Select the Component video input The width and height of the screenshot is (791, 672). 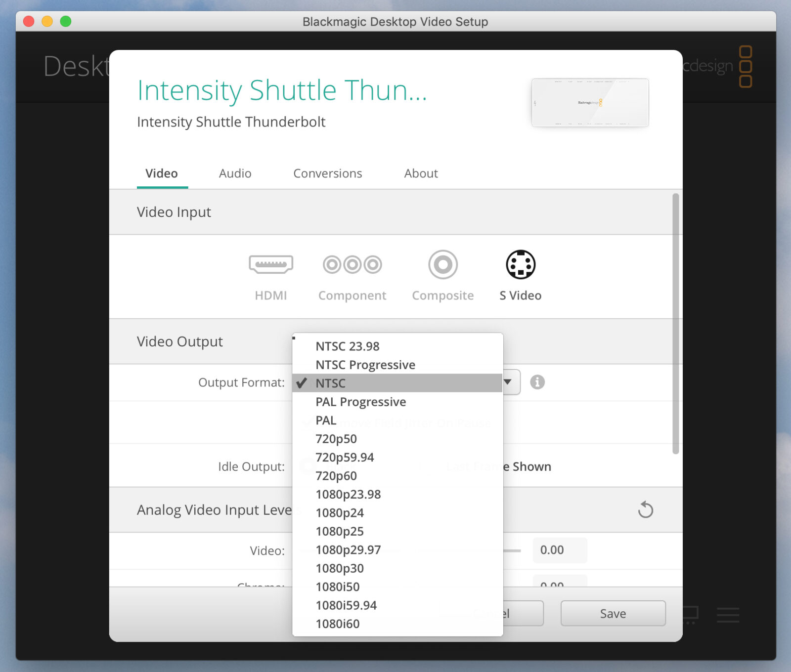coord(352,274)
